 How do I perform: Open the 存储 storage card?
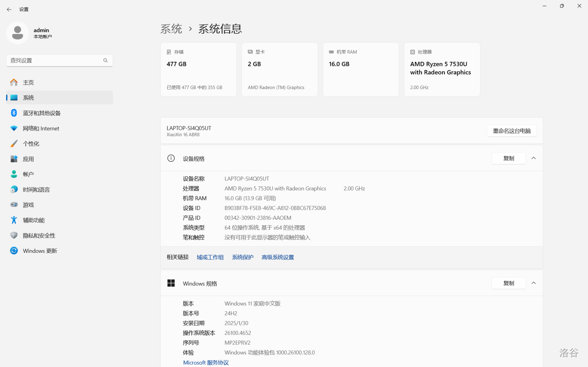coord(198,69)
